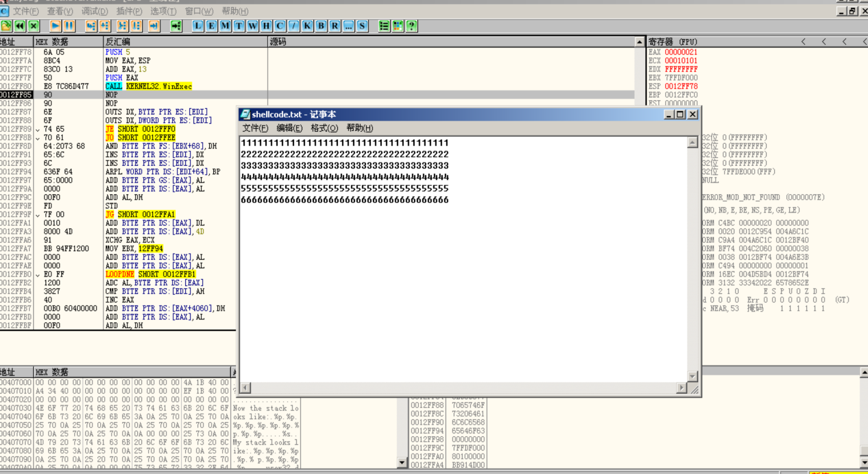Open the 插件(P) plugins menu
The width and height of the screenshot is (868, 474).
(129, 11)
